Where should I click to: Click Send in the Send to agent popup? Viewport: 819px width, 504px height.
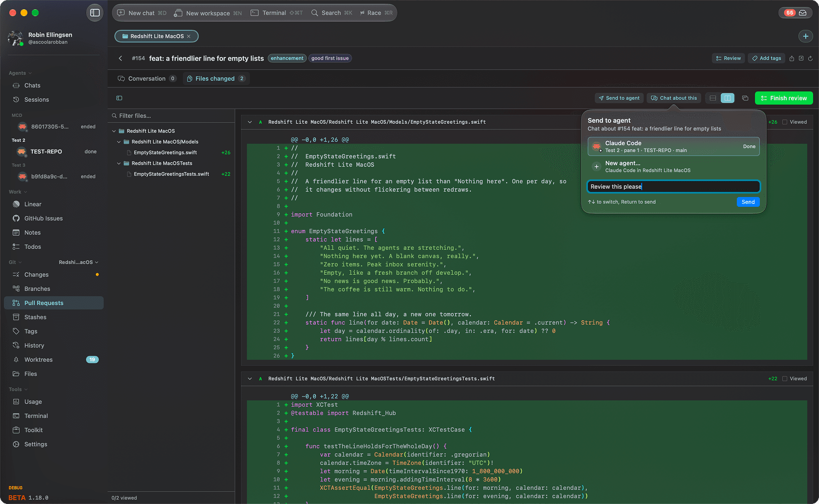point(748,202)
